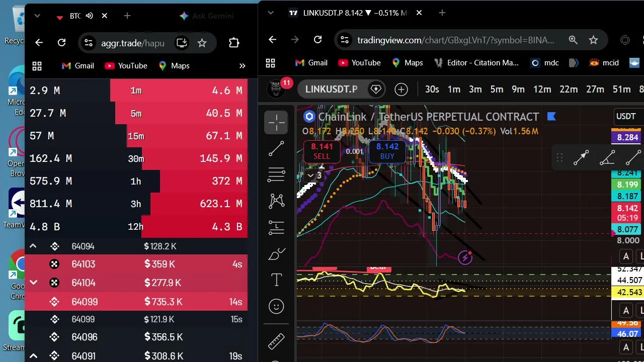Go back in the aggr.trade browser window
This screenshot has width=644, height=362.
tap(39, 43)
